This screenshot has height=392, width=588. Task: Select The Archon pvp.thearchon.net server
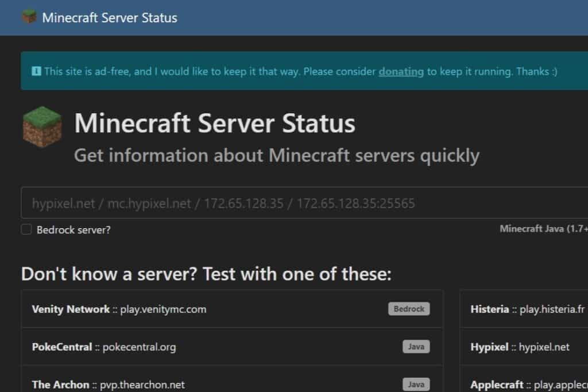pyautogui.click(x=232, y=379)
